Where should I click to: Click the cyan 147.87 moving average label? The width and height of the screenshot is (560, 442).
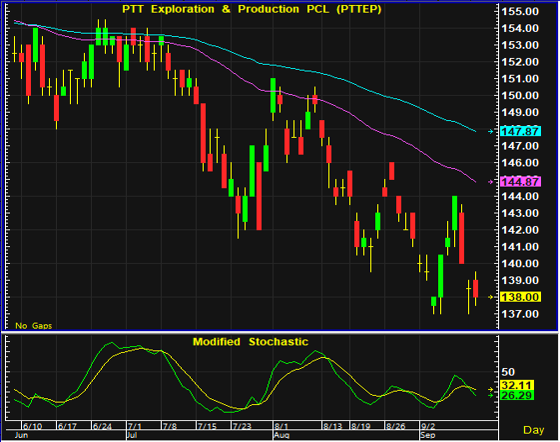520,131
